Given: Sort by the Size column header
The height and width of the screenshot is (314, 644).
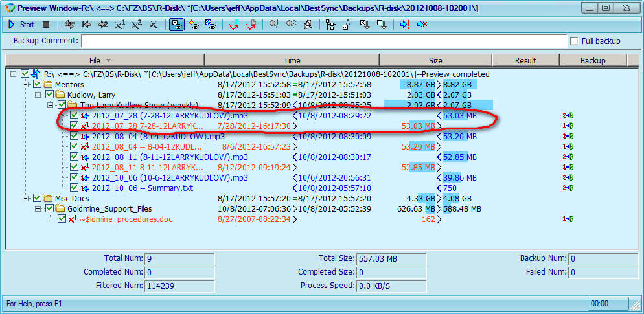Looking at the screenshot, I should [435, 60].
